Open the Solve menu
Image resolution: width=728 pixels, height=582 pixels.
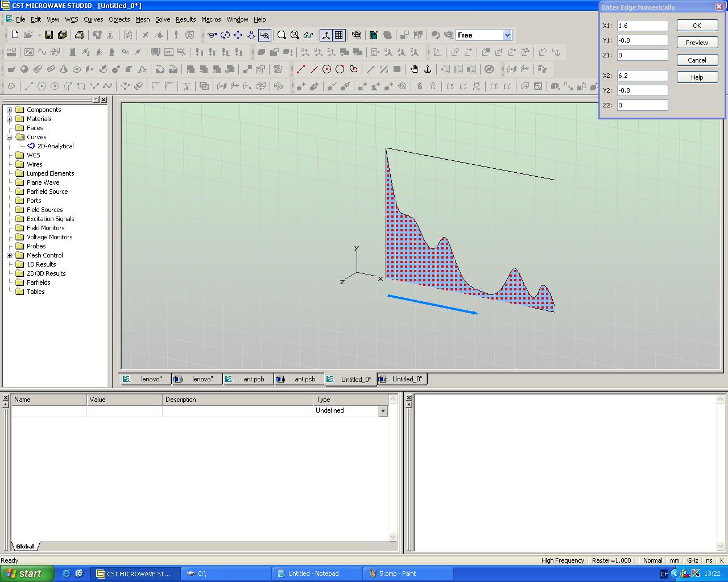[163, 19]
